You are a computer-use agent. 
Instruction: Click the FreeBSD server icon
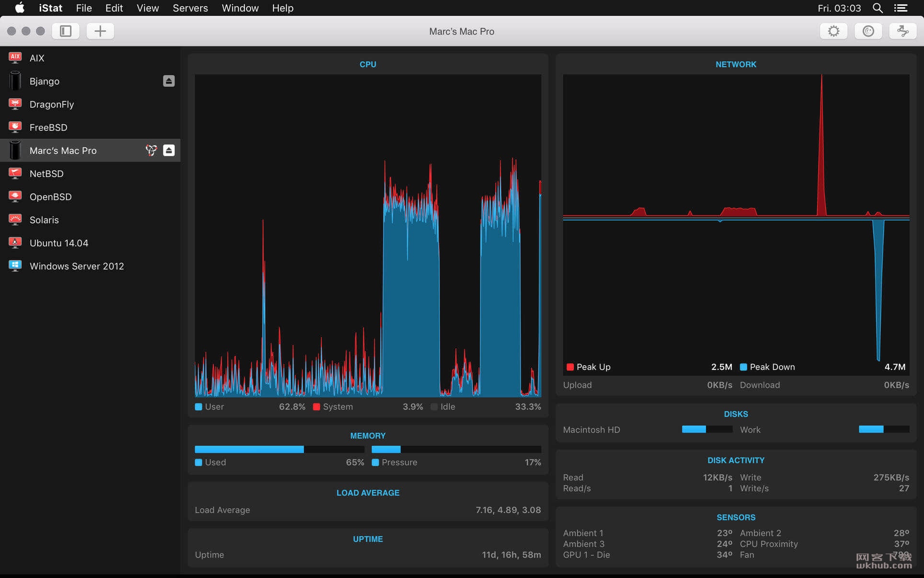15,127
